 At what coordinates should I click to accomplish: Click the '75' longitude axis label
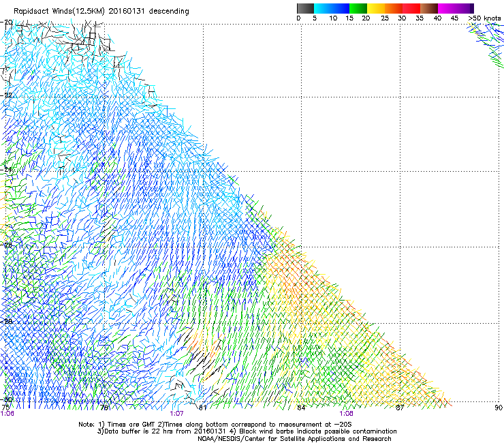5,408
